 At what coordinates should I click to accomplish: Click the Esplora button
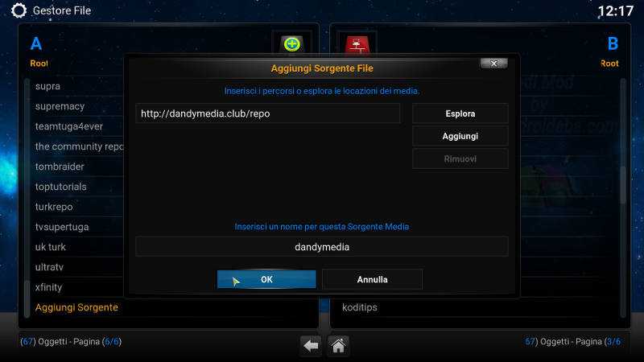(x=460, y=113)
